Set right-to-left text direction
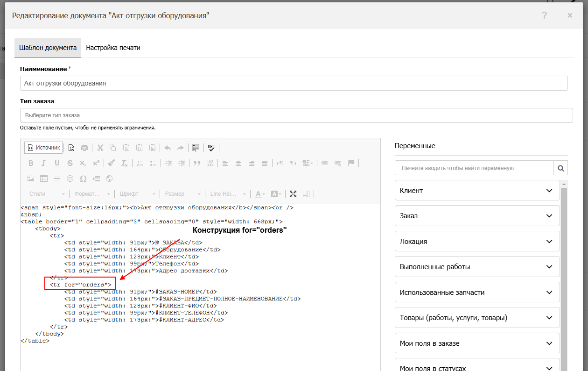588x371 pixels. pyautogui.click(x=293, y=163)
